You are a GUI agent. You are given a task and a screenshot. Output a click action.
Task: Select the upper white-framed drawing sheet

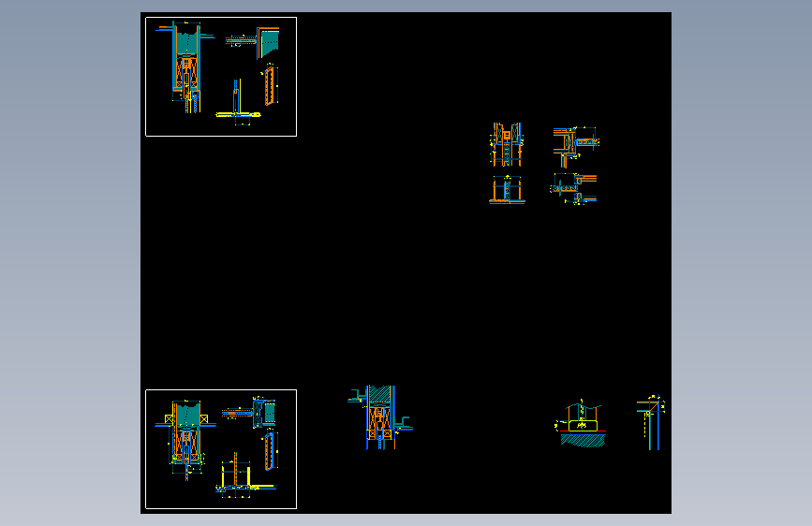click(x=221, y=77)
